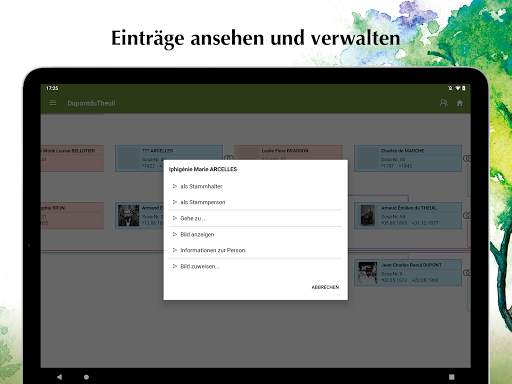This screenshot has width=512, height=384.
Task: Tap the Android home circle button
Action: [86, 377]
